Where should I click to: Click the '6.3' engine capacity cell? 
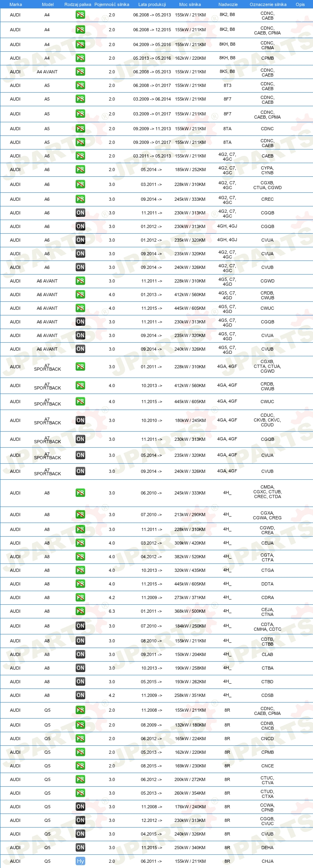pyautogui.click(x=112, y=611)
